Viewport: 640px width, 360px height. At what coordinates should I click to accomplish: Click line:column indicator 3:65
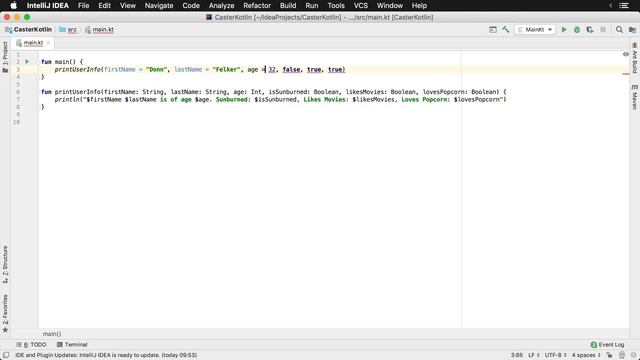click(517, 355)
